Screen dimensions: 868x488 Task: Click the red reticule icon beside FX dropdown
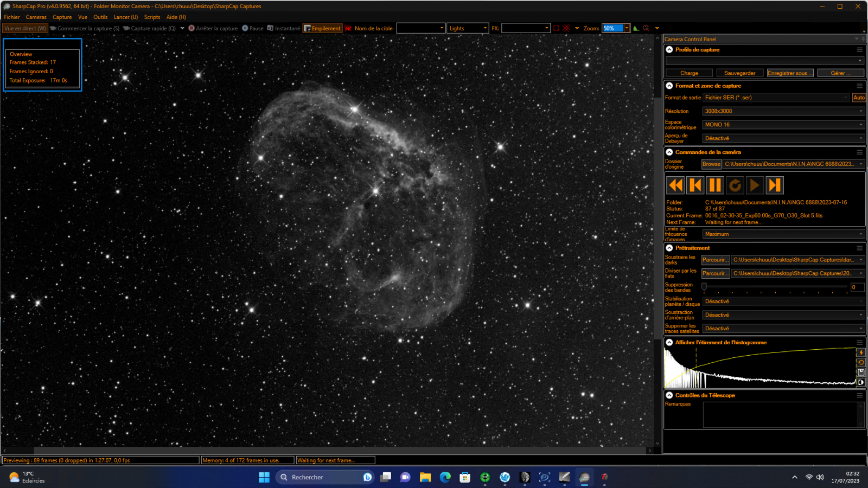tap(556, 28)
